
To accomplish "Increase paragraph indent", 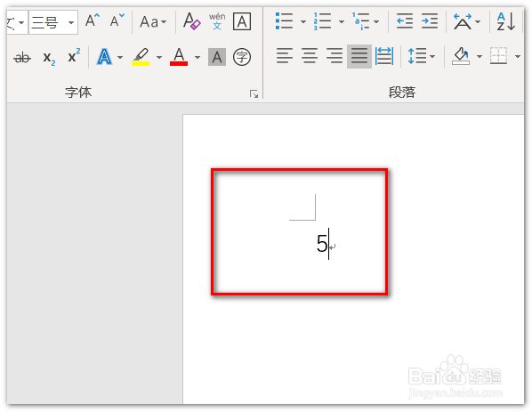I will [x=430, y=21].
